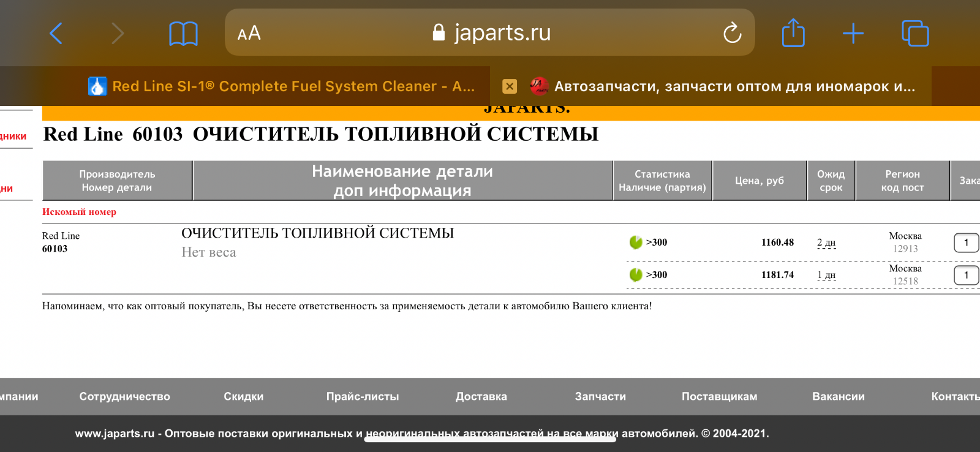Click the part number 60103 in the row
The image size is (980, 452).
tap(55, 249)
